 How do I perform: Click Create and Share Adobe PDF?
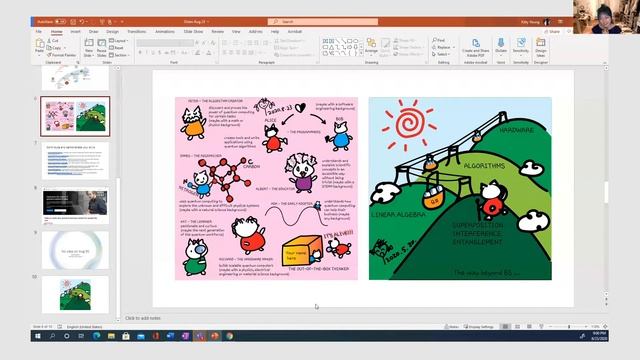476,47
